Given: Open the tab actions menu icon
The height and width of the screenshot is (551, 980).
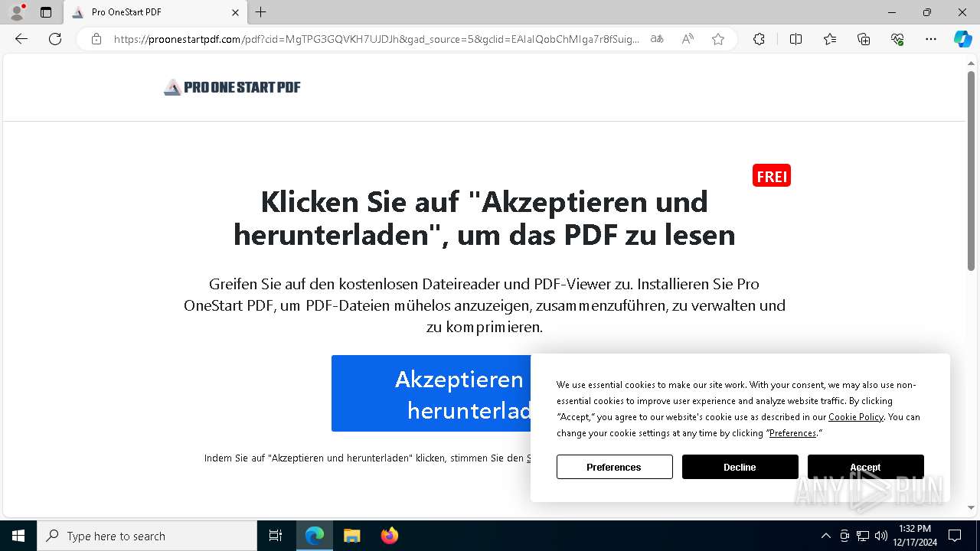Looking at the screenshot, I should 46,12.
